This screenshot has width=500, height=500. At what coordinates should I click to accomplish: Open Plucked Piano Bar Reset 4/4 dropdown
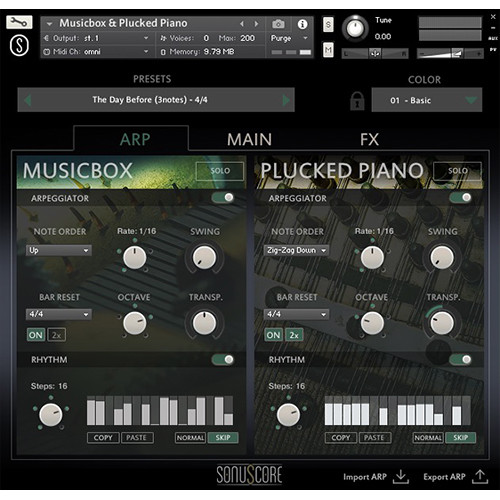coord(296,314)
